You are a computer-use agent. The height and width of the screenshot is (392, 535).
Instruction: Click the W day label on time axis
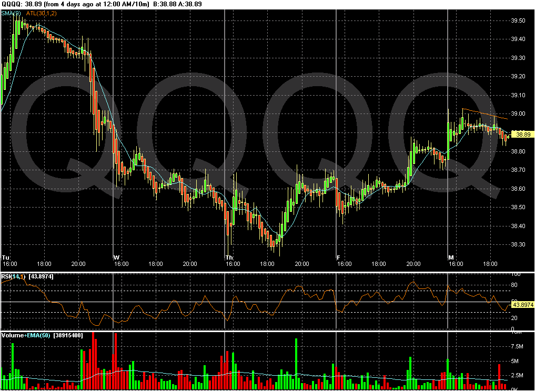pyautogui.click(x=116, y=257)
